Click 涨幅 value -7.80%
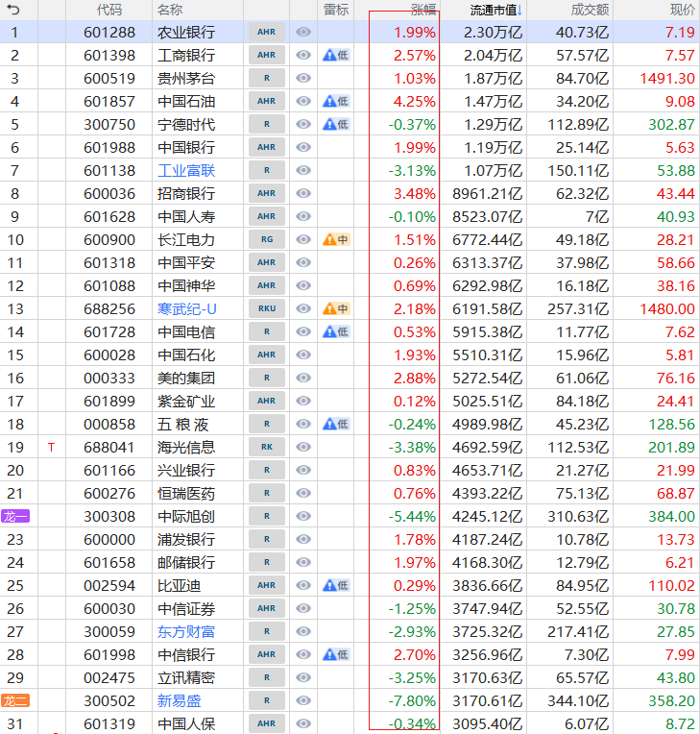 [412, 700]
